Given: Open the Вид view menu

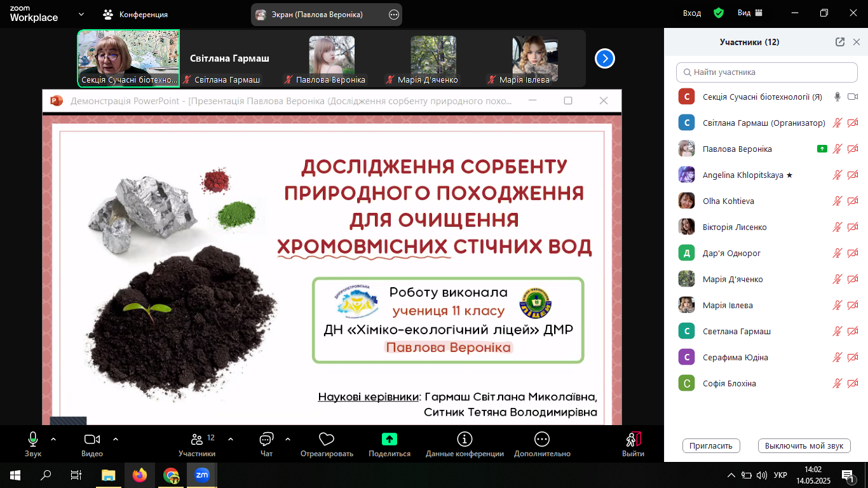Looking at the screenshot, I should click(x=750, y=13).
